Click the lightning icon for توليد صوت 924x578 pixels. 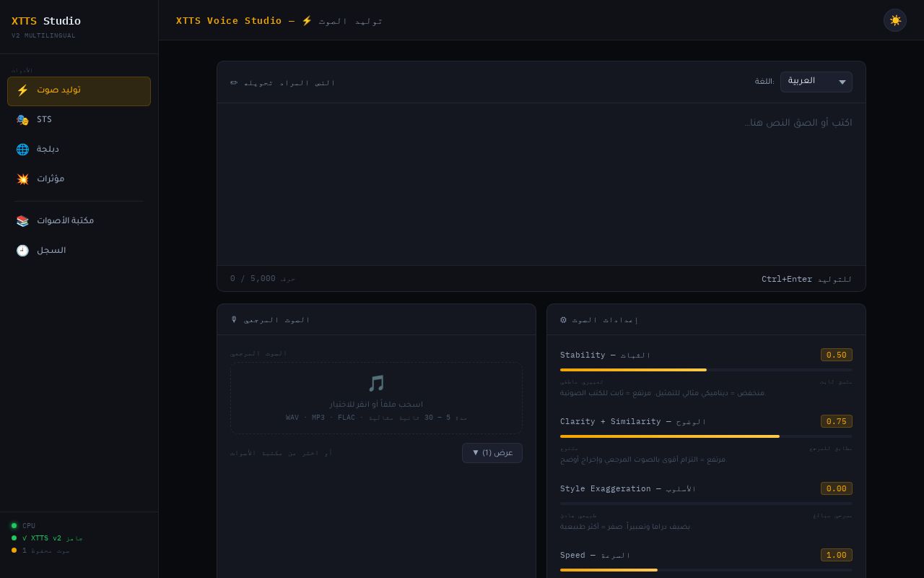[22, 90]
